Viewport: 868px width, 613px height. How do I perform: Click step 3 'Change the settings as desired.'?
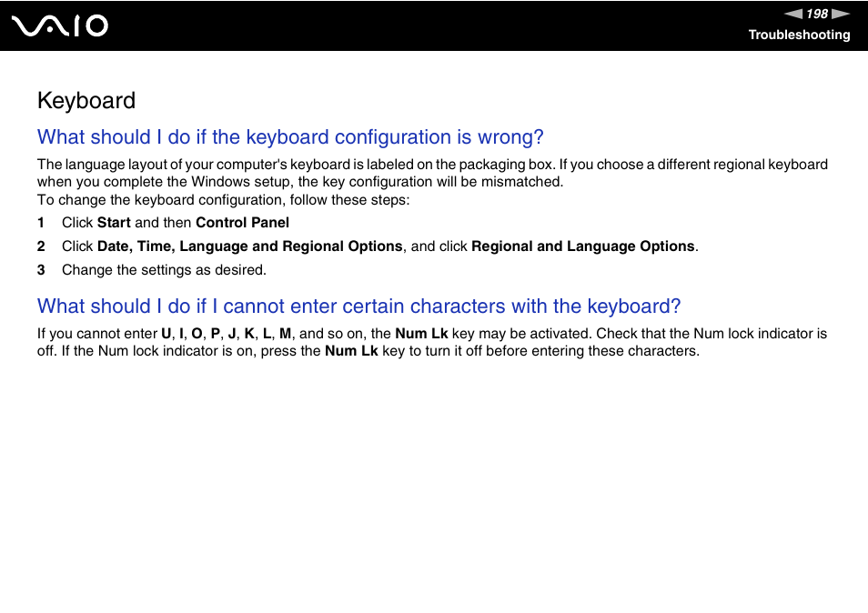[x=164, y=270]
